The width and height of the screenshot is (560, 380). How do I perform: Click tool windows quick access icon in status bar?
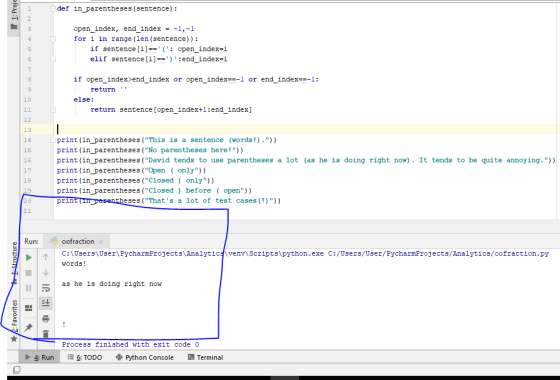click(x=16, y=370)
